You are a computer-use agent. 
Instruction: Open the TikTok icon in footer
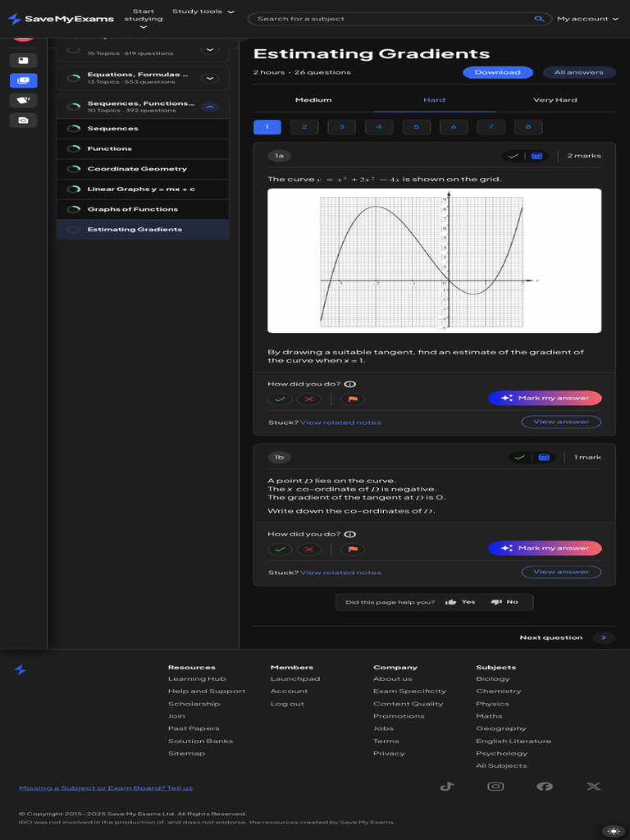click(x=446, y=786)
